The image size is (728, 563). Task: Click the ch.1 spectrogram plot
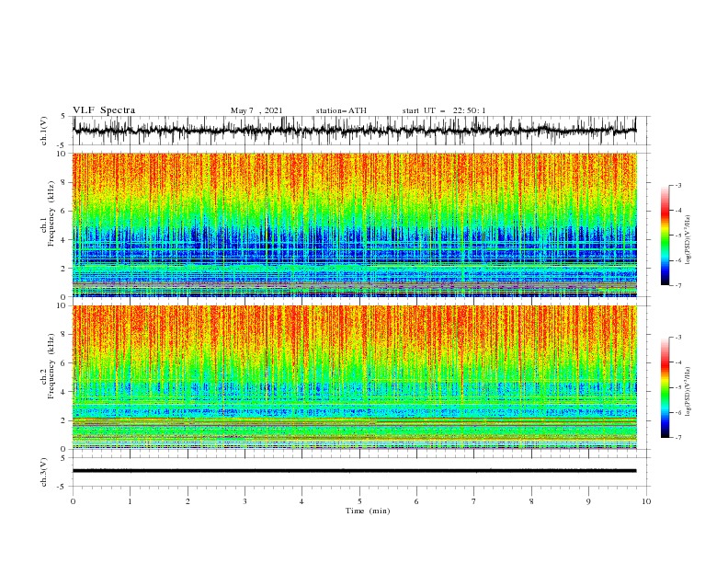355,224
